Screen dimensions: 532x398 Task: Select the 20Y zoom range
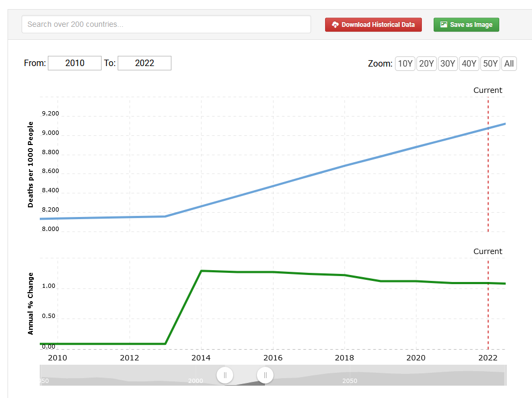click(426, 63)
